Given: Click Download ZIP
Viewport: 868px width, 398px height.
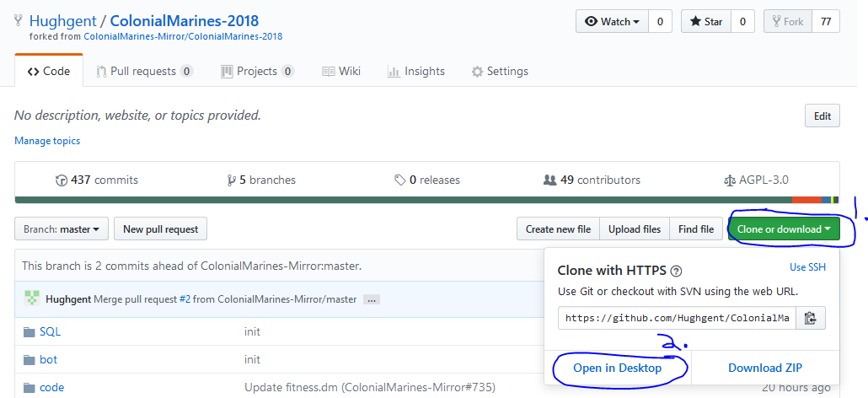Looking at the screenshot, I should pyautogui.click(x=765, y=368).
